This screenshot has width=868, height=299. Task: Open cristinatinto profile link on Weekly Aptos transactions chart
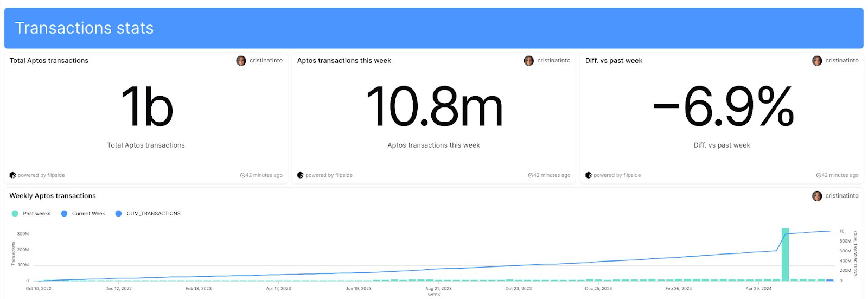click(841, 196)
